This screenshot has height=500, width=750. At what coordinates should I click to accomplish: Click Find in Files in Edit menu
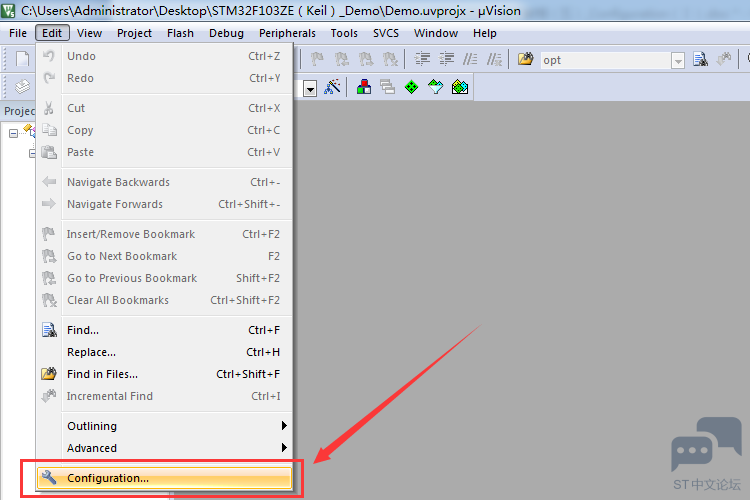[102, 374]
